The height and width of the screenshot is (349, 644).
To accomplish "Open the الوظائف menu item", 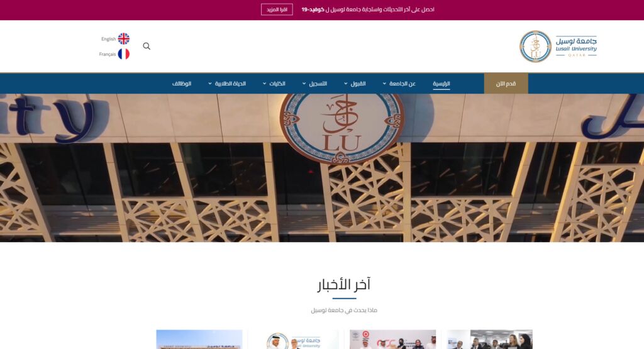I will tap(182, 84).
